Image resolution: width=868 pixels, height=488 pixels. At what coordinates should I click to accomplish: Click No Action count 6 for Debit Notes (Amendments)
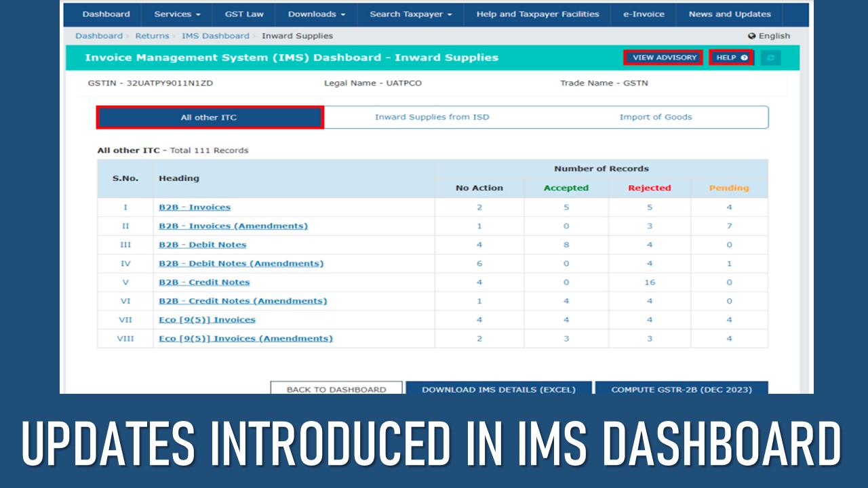[479, 263]
